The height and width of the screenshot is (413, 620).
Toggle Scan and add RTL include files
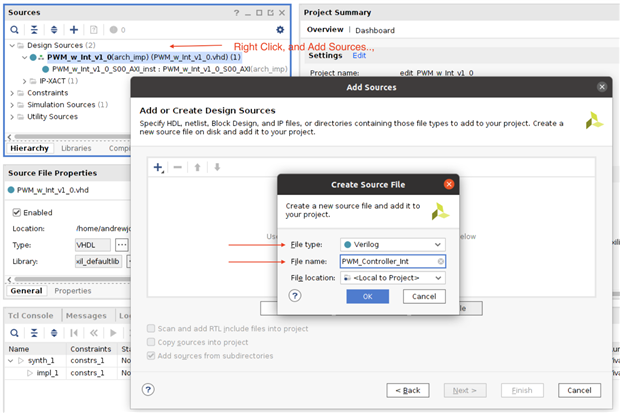[151, 328]
